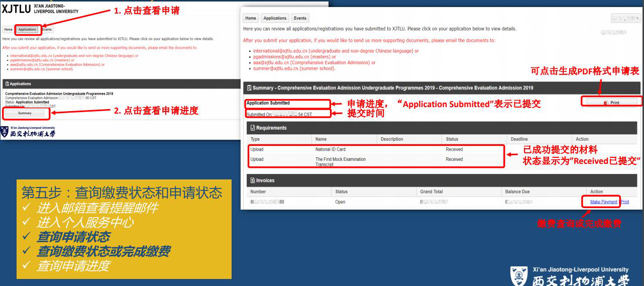Click the Requirements section heading
The width and height of the screenshot is (644, 286).
pos(271,128)
